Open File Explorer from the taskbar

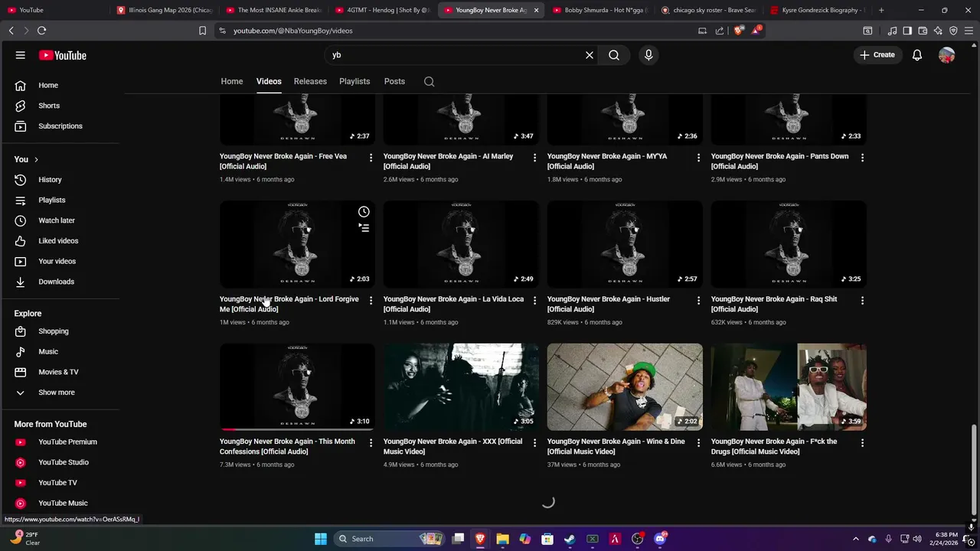point(502,539)
